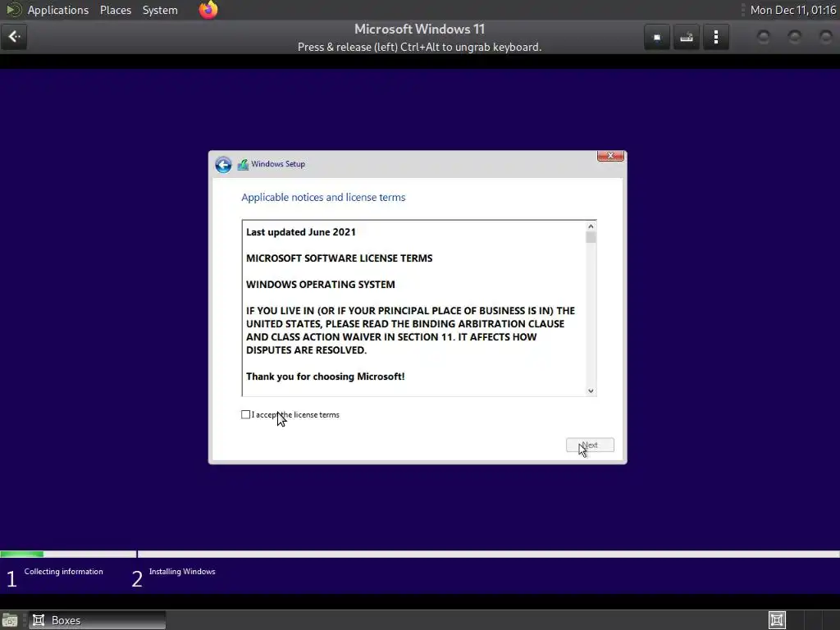
Task: Click the Applicable notices and license terms heading
Action: 323,197
